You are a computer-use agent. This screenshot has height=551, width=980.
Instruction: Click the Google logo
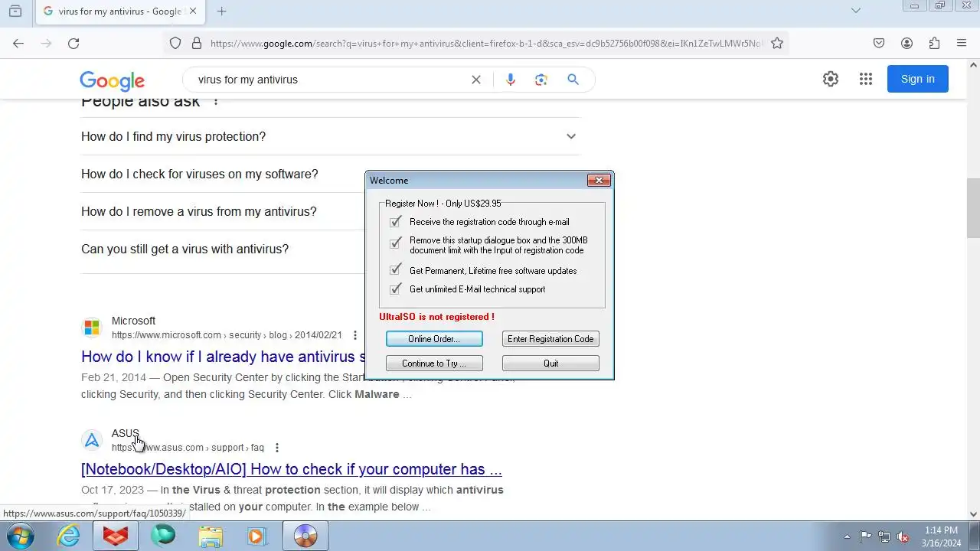112,80
